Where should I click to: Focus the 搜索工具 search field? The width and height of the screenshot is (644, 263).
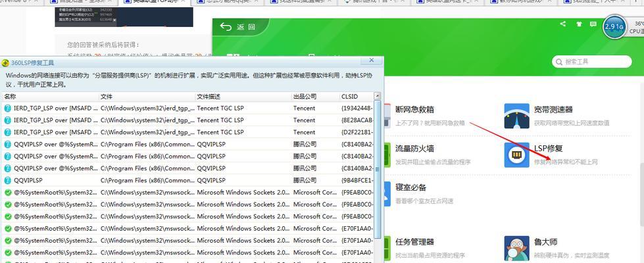[592, 62]
